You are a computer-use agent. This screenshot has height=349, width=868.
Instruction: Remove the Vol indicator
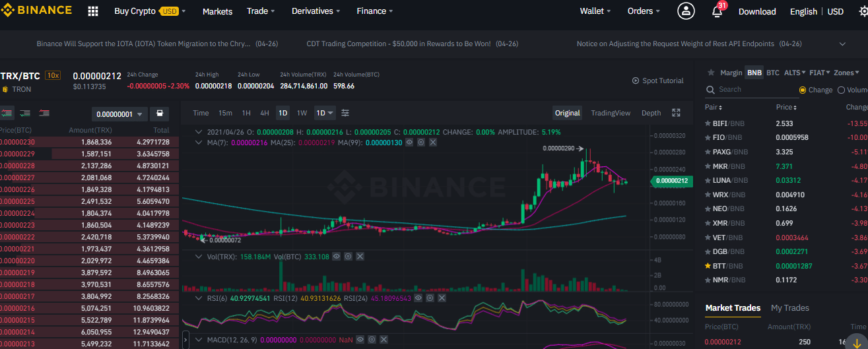[x=359, y=256]
